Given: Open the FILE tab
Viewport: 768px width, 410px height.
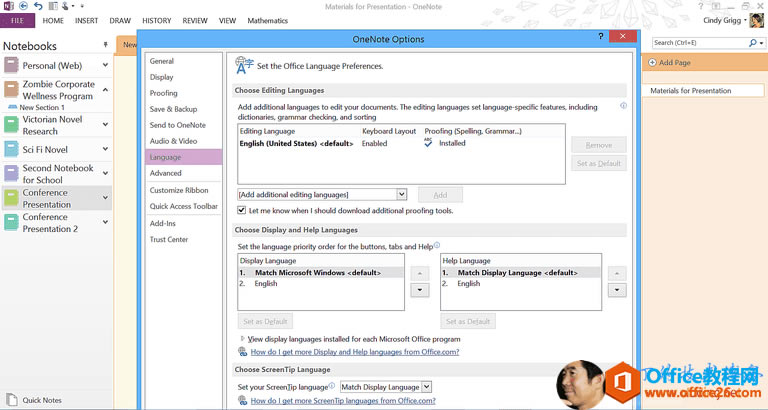Looking at the screenshot, I should (x=17, y=21).
